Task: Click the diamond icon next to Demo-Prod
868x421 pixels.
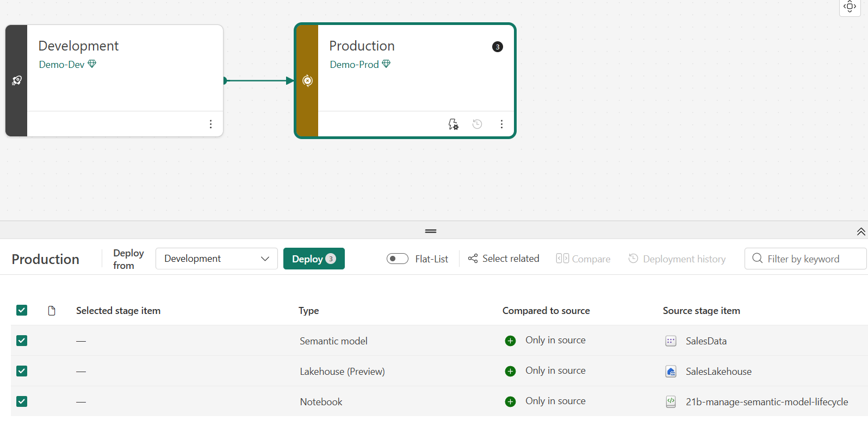Action: click(x=386, y=64)
